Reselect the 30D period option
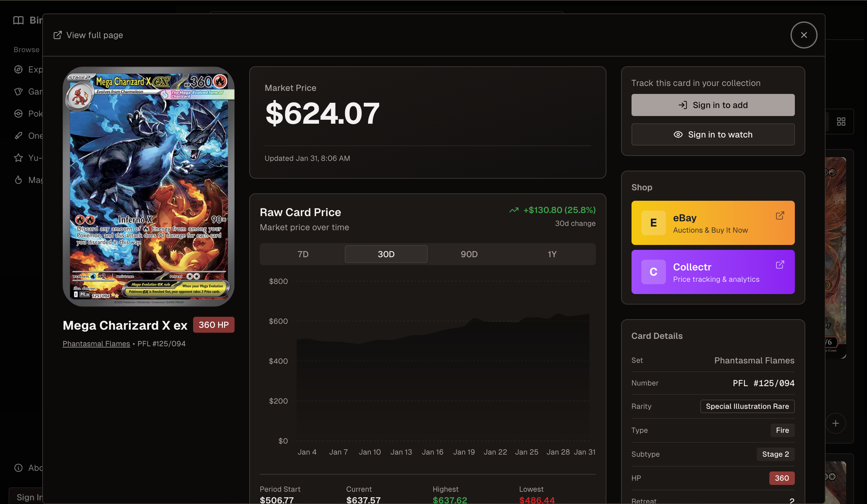Viewport: 867px width, 504px height. (386, 254)
